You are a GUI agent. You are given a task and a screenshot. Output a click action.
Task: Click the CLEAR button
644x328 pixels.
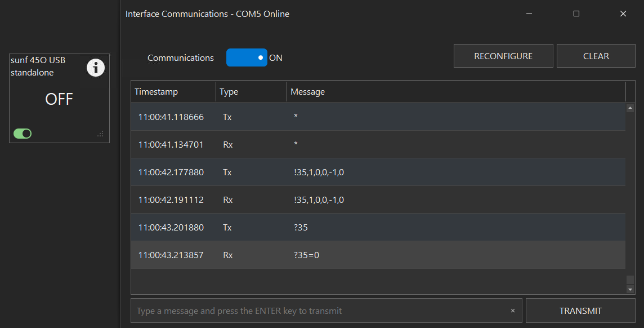[x=596, y=56]
